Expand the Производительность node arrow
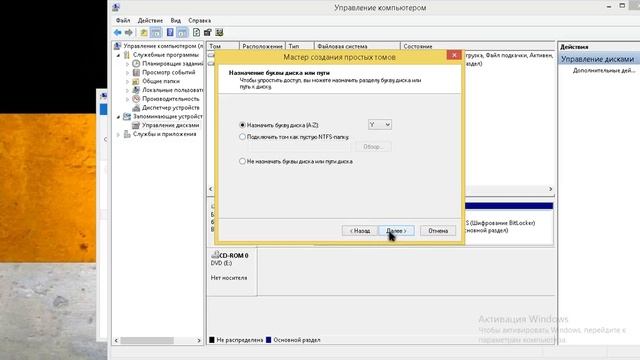This screenshot has height=360, width=640. (127, 99)
